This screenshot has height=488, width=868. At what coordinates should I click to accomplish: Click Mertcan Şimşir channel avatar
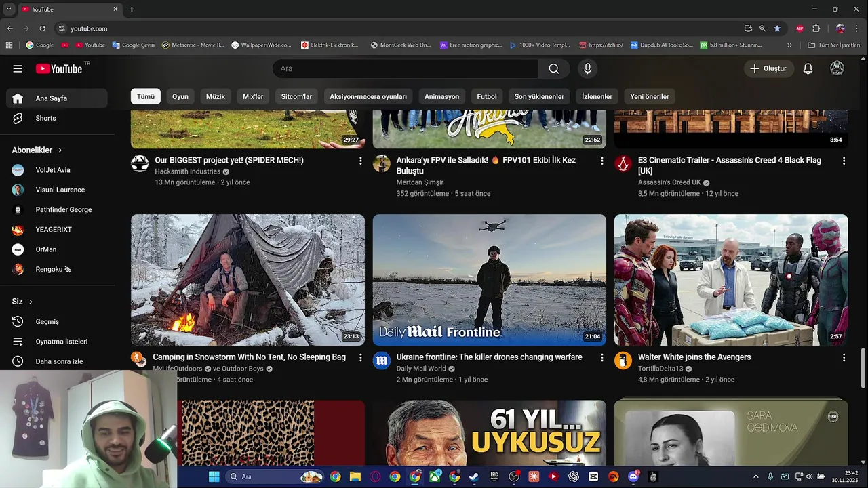pyautogui.click(x=382, y=163)
